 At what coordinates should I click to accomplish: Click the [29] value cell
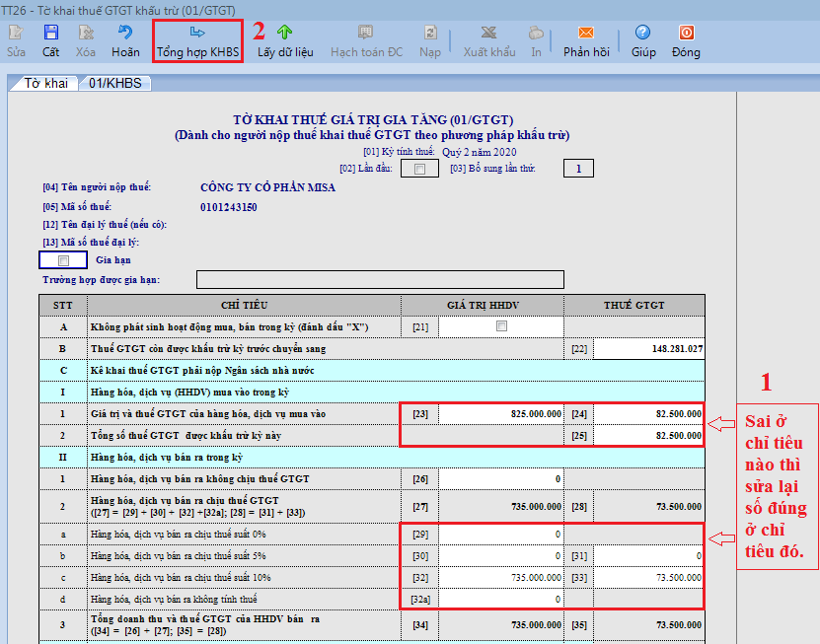tap(500, 535)
